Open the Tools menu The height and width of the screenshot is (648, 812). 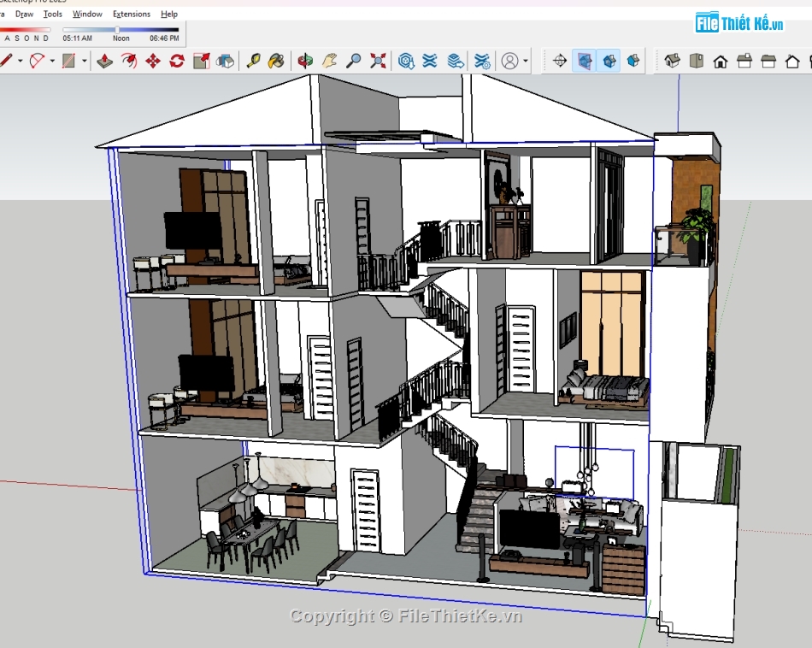[52, 14]
